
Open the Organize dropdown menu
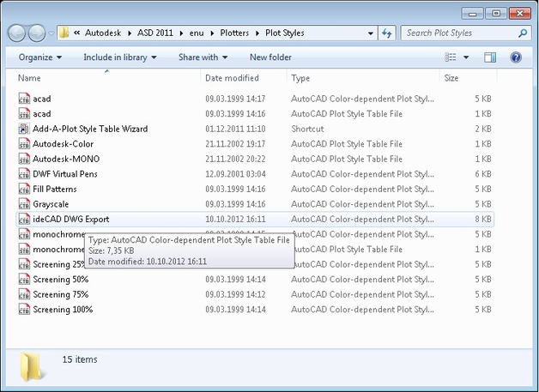pyautogui.click(x=39, y=57)
